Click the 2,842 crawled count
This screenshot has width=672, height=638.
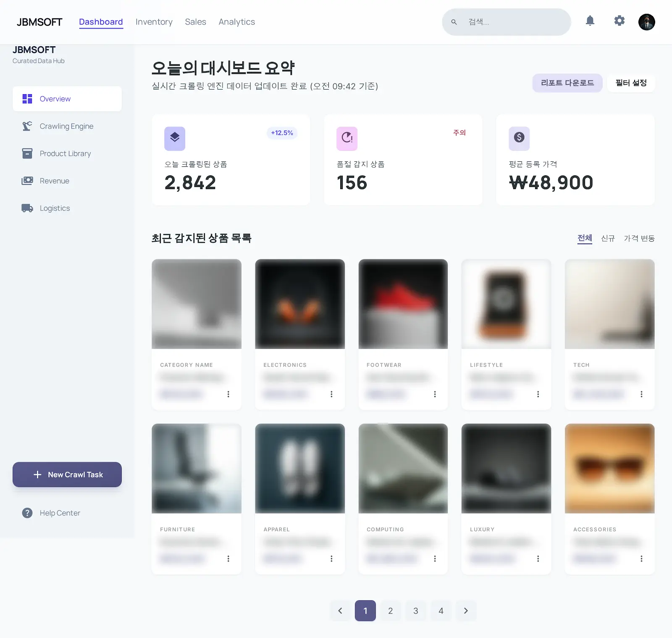click(x=190, y=183)
